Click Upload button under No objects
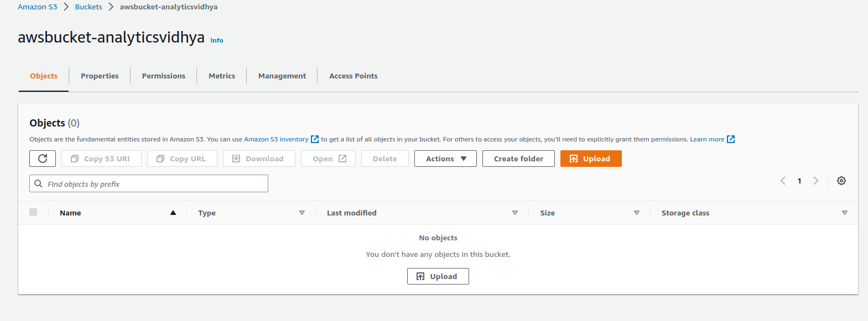Screen dimensions: 868x321 [x=438, y=276]
